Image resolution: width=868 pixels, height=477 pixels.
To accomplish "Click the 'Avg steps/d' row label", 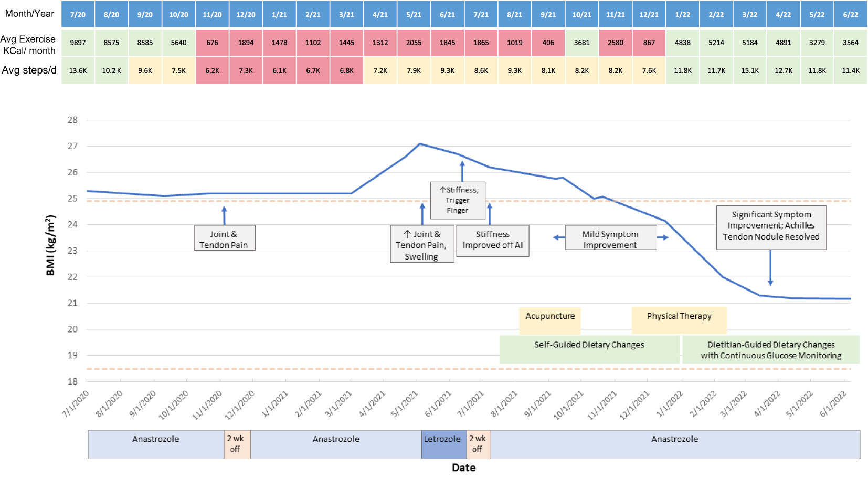I will (29, 70).
